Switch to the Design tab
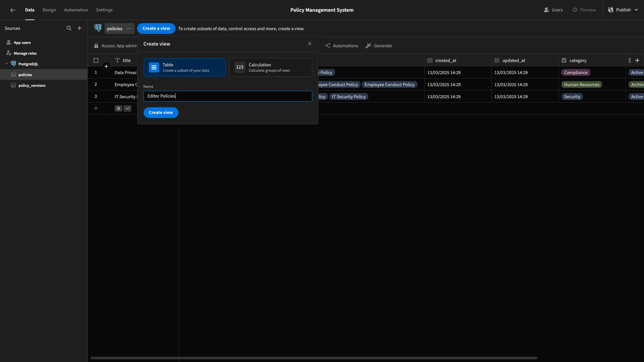 pos(49,10)
